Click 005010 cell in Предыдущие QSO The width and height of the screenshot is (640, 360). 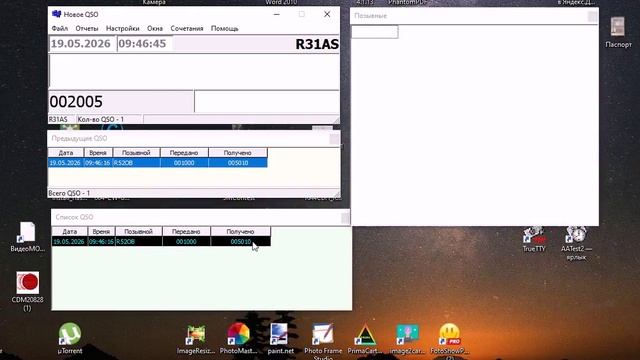tap(238, 163)
